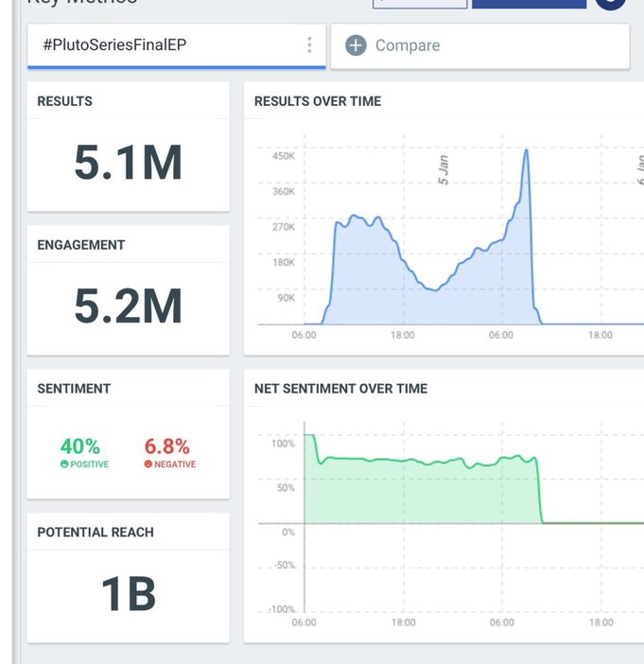644x664 pixels.
Task: Click the 270K axis label on results chart
Action: point(284,227)
